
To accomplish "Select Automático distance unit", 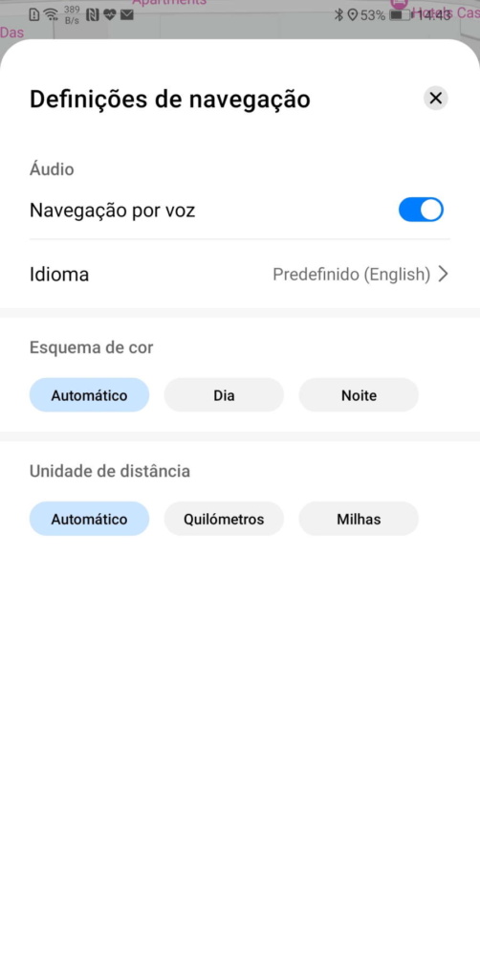I will click(89, 519).
